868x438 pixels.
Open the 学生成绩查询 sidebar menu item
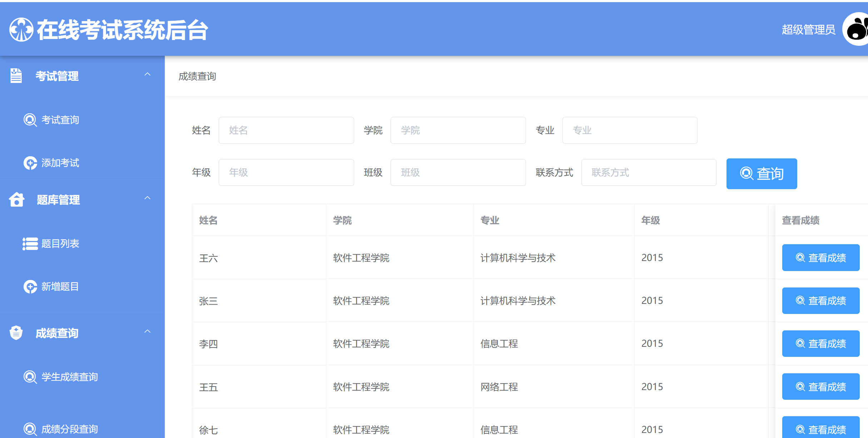coord(69,377)
